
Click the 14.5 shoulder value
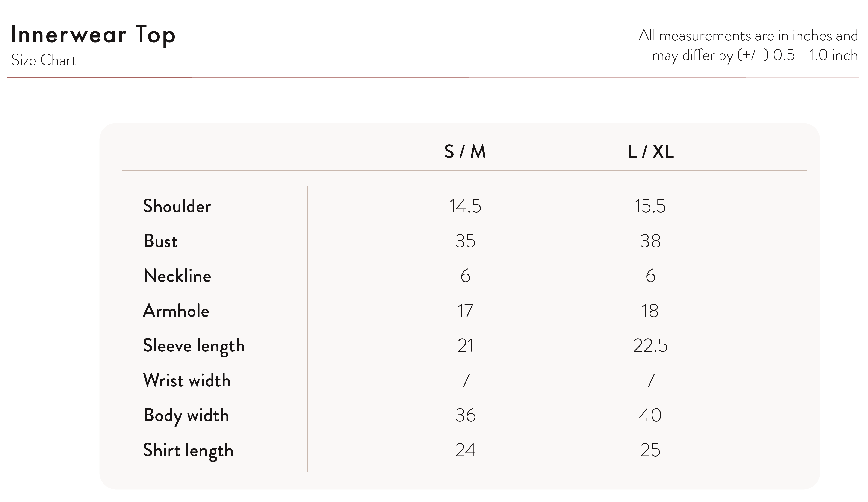click(x=465, y=206)
